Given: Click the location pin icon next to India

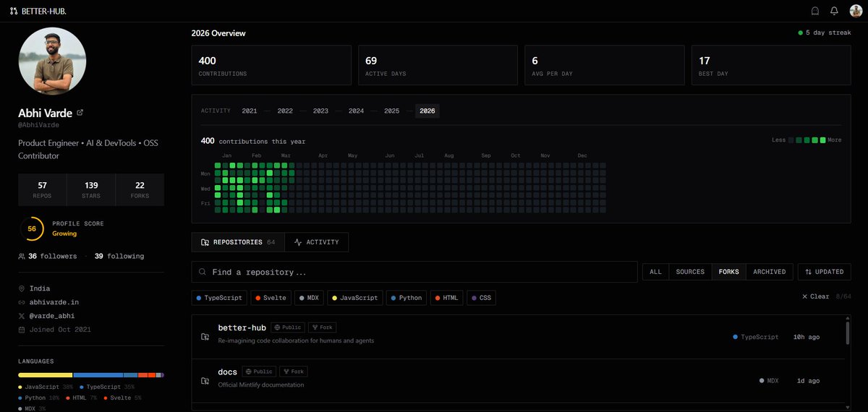Looking at the screenshot, I should [22, 288].
